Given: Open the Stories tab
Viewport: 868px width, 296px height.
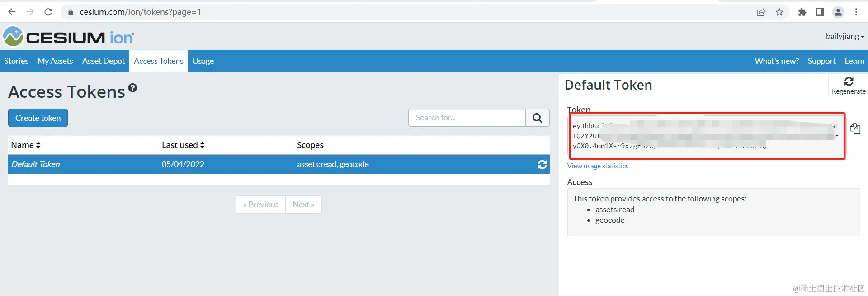Looking at the screenshot, I should (x=16, y=61).
